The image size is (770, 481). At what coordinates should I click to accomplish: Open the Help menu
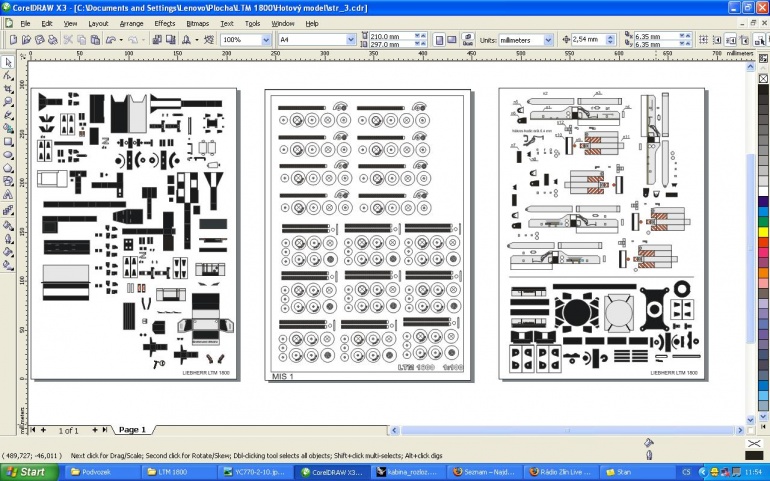click(x=312, y=23)
